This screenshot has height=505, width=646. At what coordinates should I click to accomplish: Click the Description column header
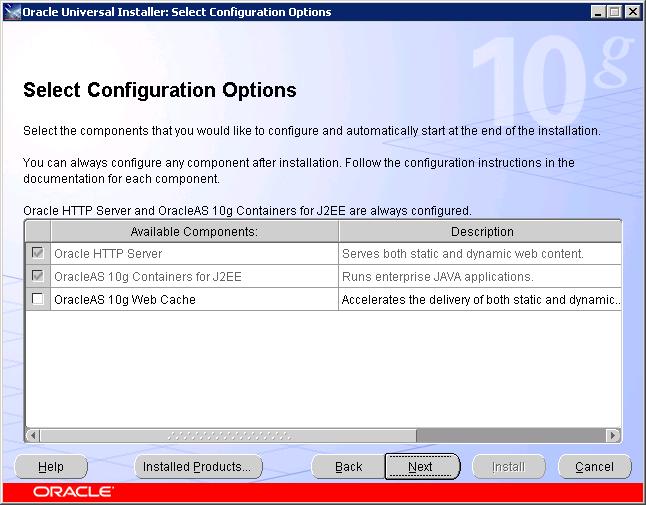(480, 231)
